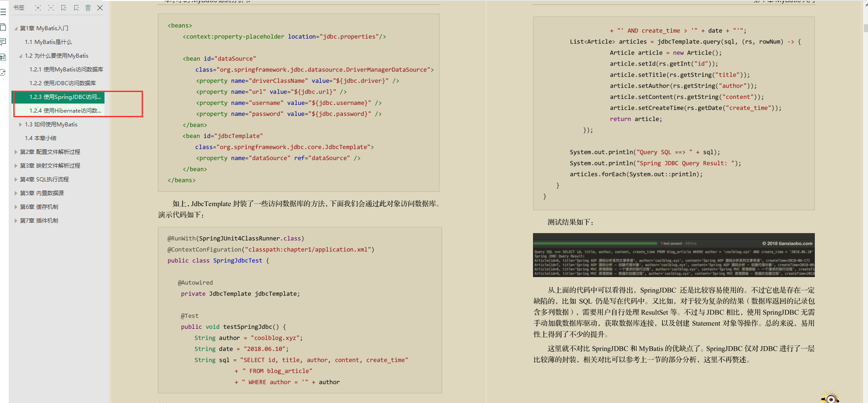
Task: Open bookmark 1.2.2 使用JDBC访问数据库
Action: click(63, 83)
